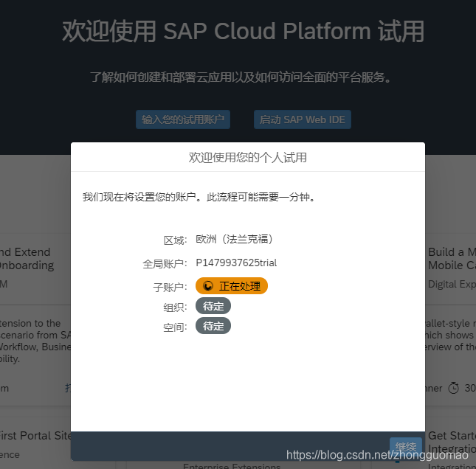This screenshot has width=476, height=469.
Task: Click the Digital Exp category text
Action: click(452, 284)
